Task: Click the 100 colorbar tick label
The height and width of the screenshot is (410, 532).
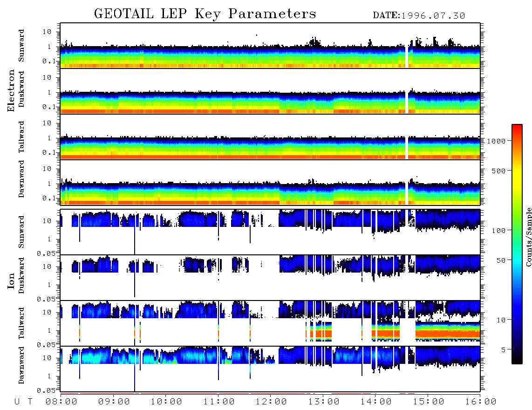Action: click(499, 231)
